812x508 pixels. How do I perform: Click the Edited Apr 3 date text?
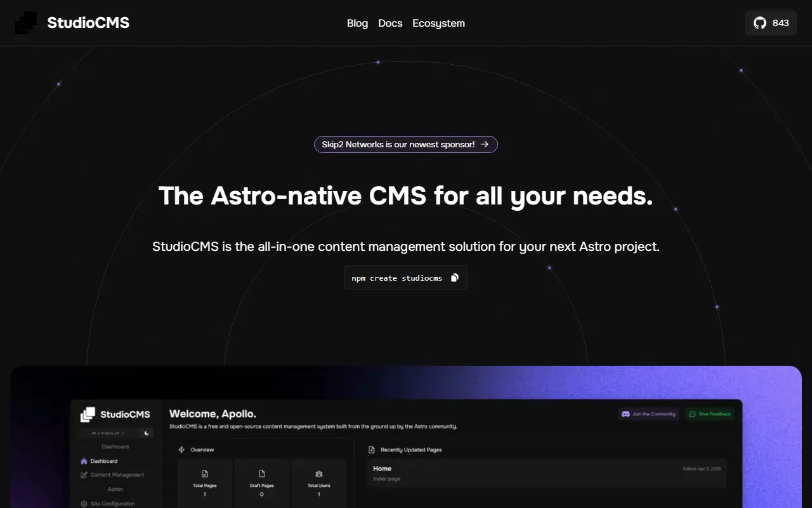[702, 469]
